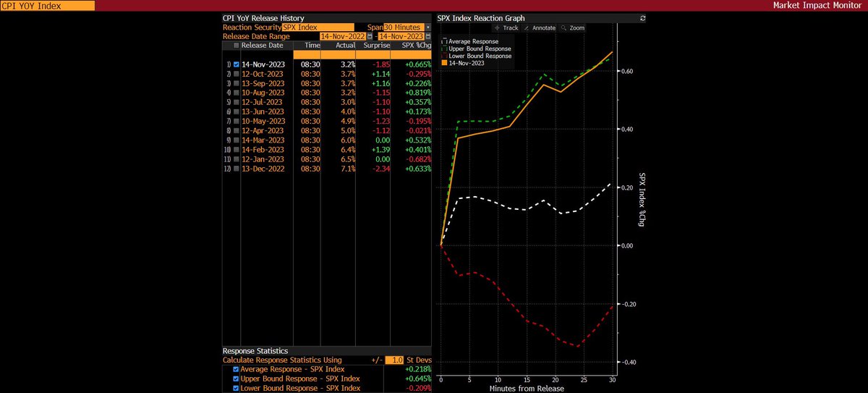Open calendar for end date 14-Nov-2023
Screen dimensions: 868x393
[427, 36]
